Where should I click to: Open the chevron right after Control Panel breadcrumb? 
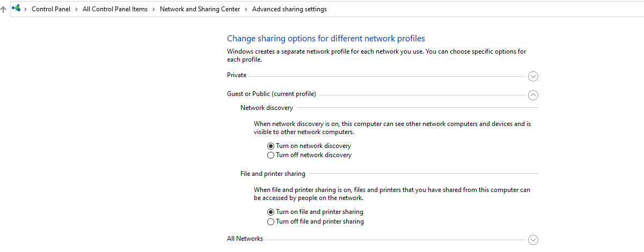(77, 9)
